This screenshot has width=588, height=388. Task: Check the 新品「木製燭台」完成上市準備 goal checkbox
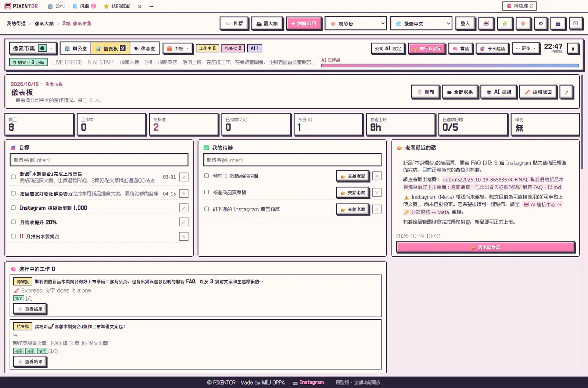13,177
